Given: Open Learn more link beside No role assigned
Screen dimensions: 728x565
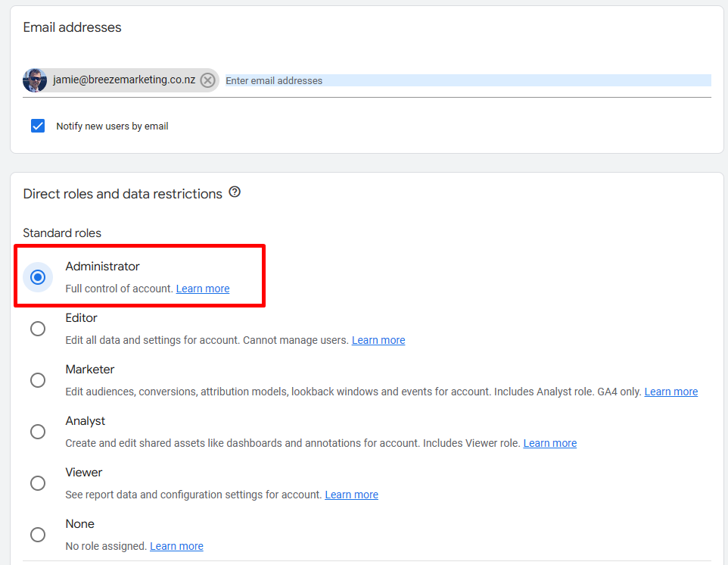Looking at the screenshot, I should (x=176, y=546).
